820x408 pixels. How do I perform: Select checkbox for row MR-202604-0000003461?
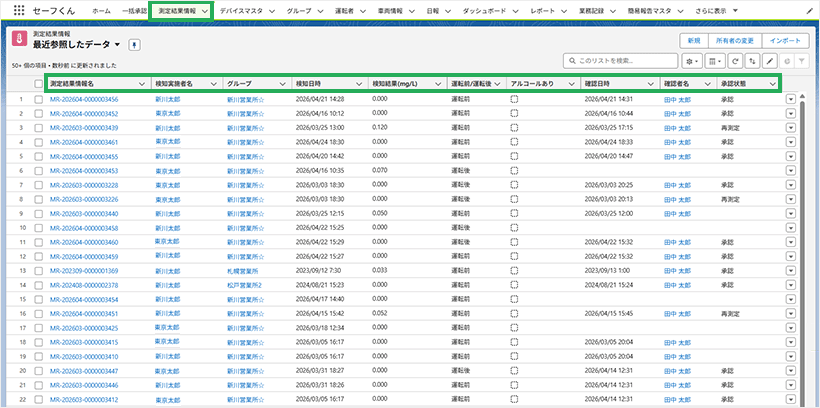pos(38,142)
